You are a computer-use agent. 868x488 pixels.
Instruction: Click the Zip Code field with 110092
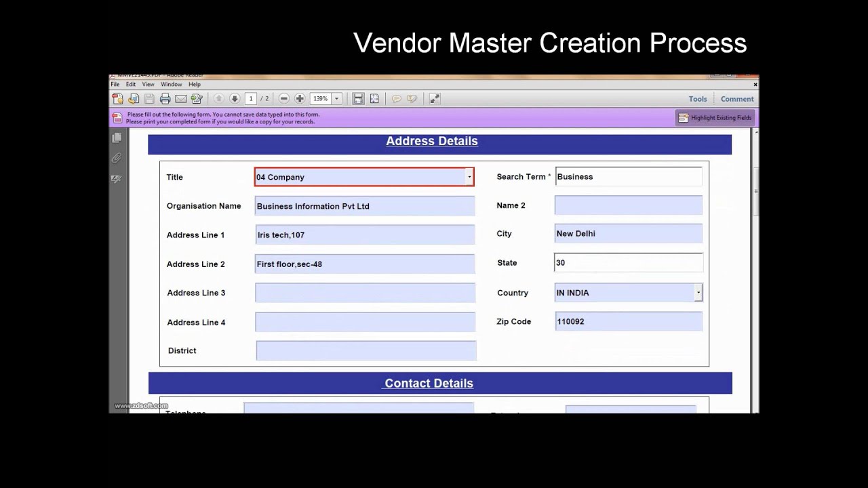coord(629,321)
